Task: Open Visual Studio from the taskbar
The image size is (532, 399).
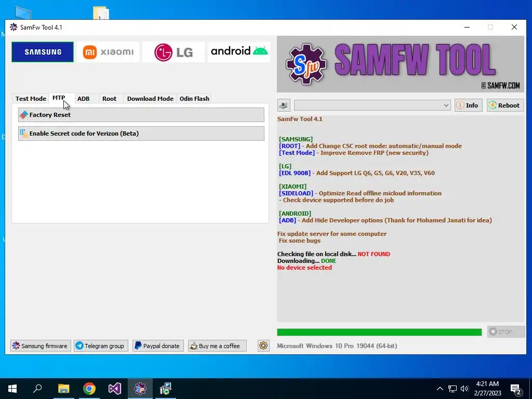Action: (115, 389)
